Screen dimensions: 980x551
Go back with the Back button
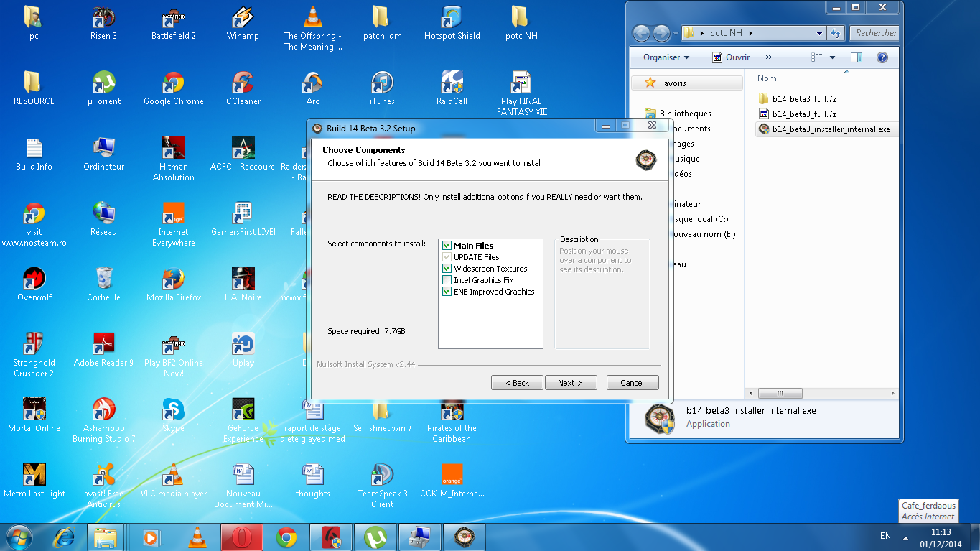517,383
